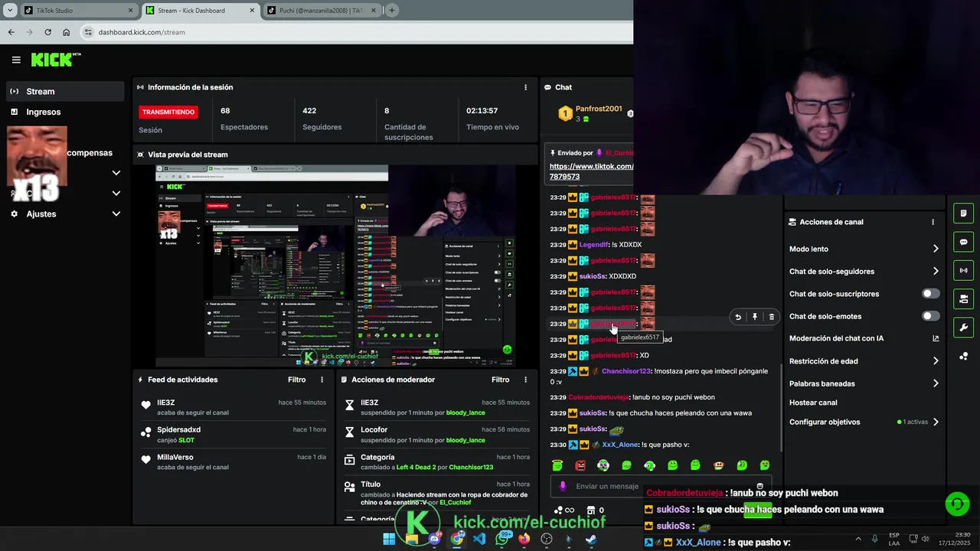The image size is (980, 551).
Task: Switch to the TikTok Studio tab
Action: click(78, 11)
